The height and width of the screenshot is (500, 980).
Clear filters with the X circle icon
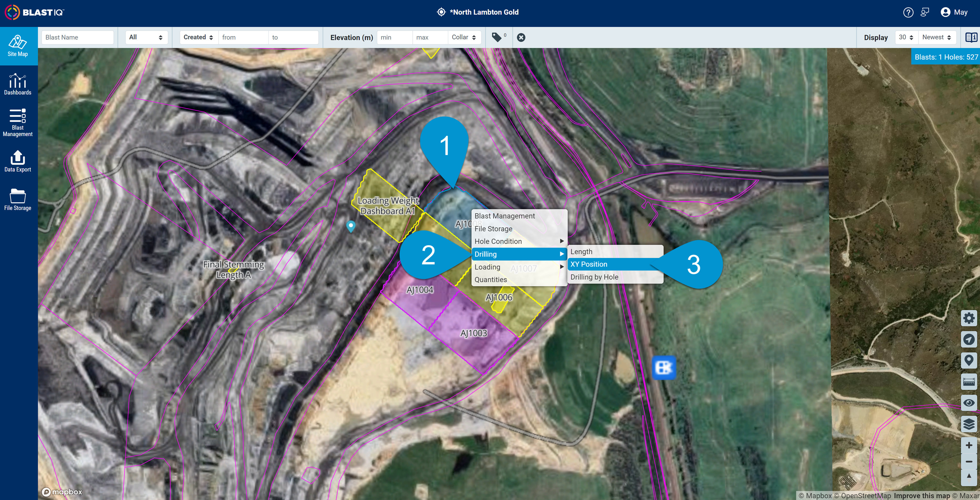[521, 37]
